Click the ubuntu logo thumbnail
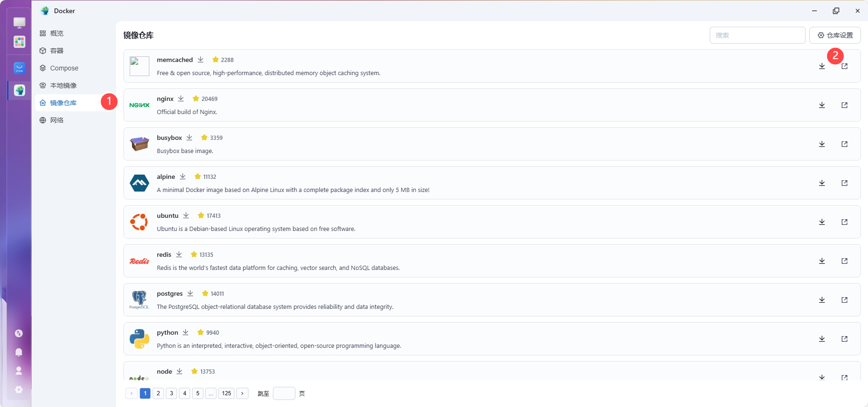Viewport: 868px width, 407px height. (x=139, y=222)
